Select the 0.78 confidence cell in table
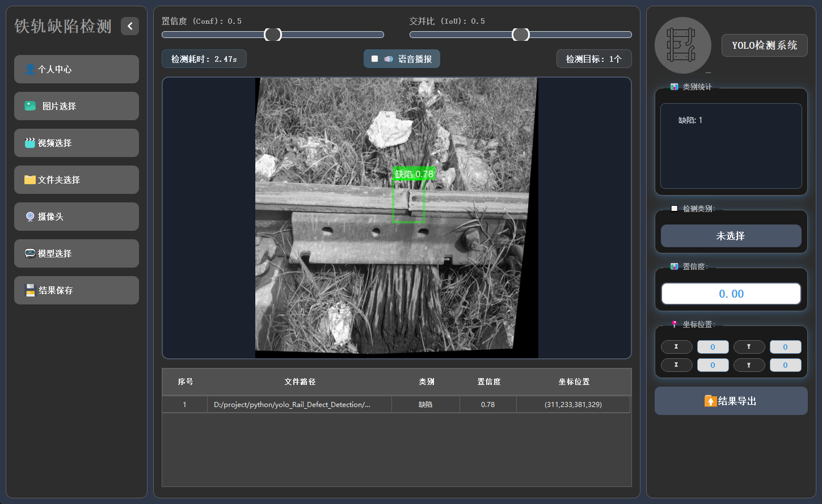 [488, 404]
